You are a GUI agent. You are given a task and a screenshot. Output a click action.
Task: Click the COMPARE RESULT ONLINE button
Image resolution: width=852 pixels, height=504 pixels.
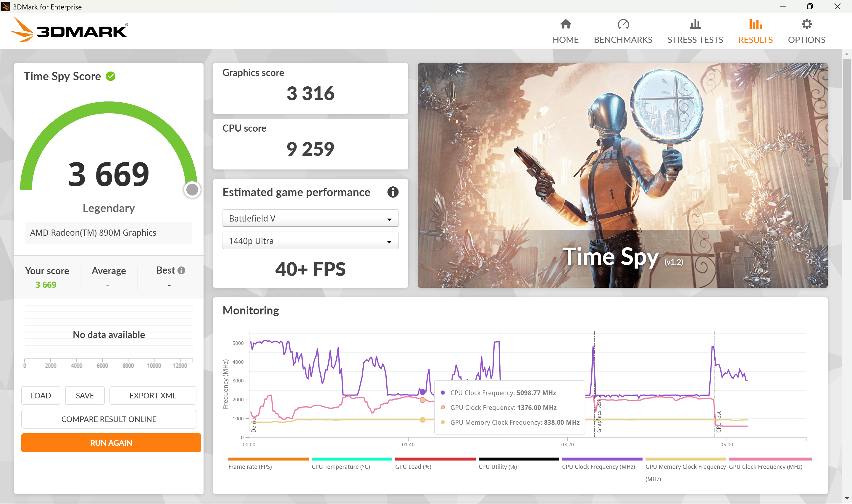tap(109, 419)
